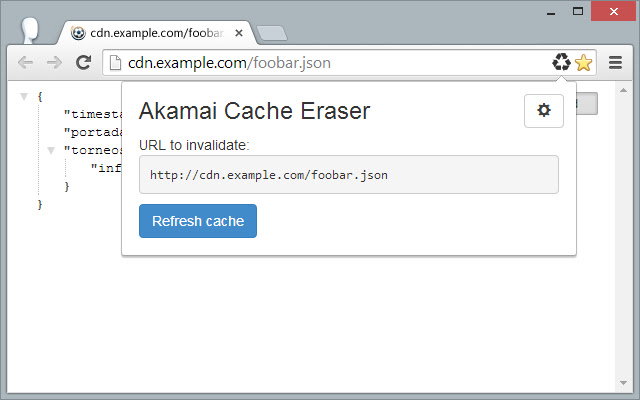Maximize the browser window
The width and height of the screenshot is (640, 400).
(578, 10)
